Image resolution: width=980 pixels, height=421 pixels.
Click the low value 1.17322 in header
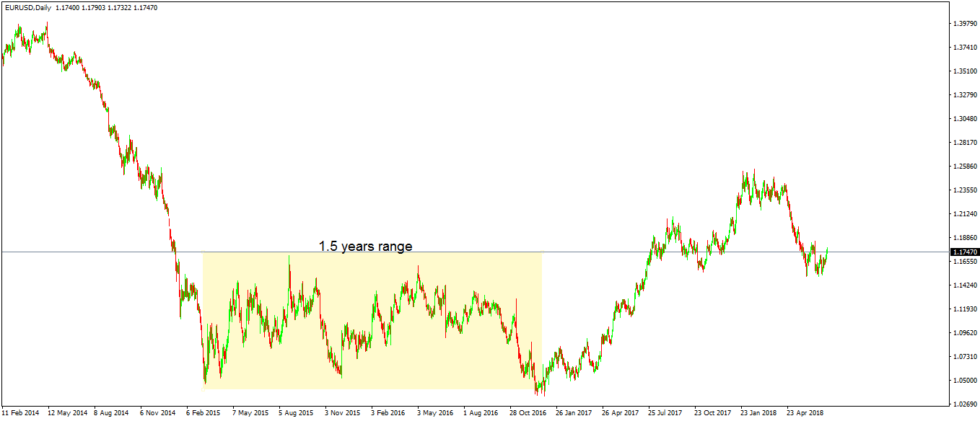[x=121, y=7]
